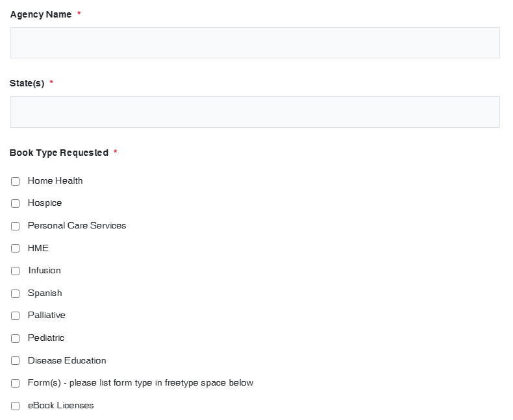Click the State(s) input field
Screen dimensions: 513x420
[255, 112]
